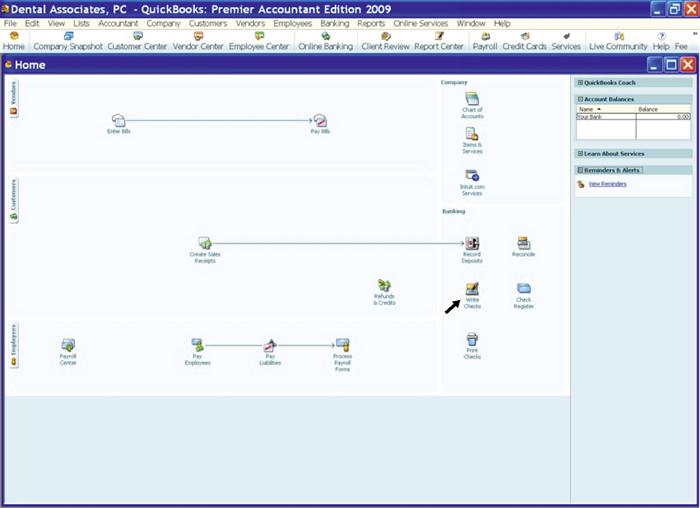Click the View Reminders link

[x=607, y=184]
